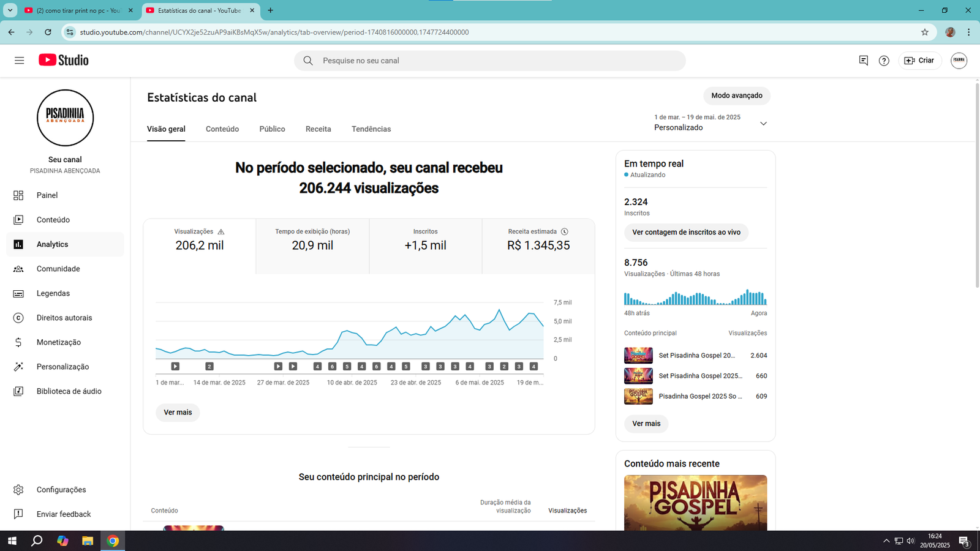980x551 pixels.
Task: Select the Tempo de exibição (horas) card
Action: 312,246
